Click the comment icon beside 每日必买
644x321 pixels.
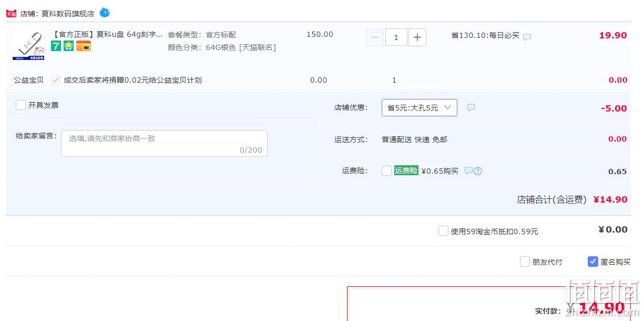527,37
